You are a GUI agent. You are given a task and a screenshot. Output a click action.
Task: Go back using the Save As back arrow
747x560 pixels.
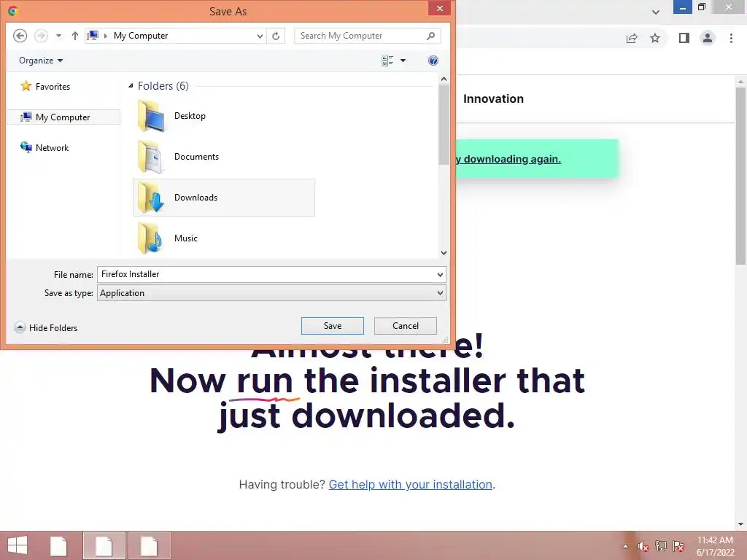(x=20, y=36)
